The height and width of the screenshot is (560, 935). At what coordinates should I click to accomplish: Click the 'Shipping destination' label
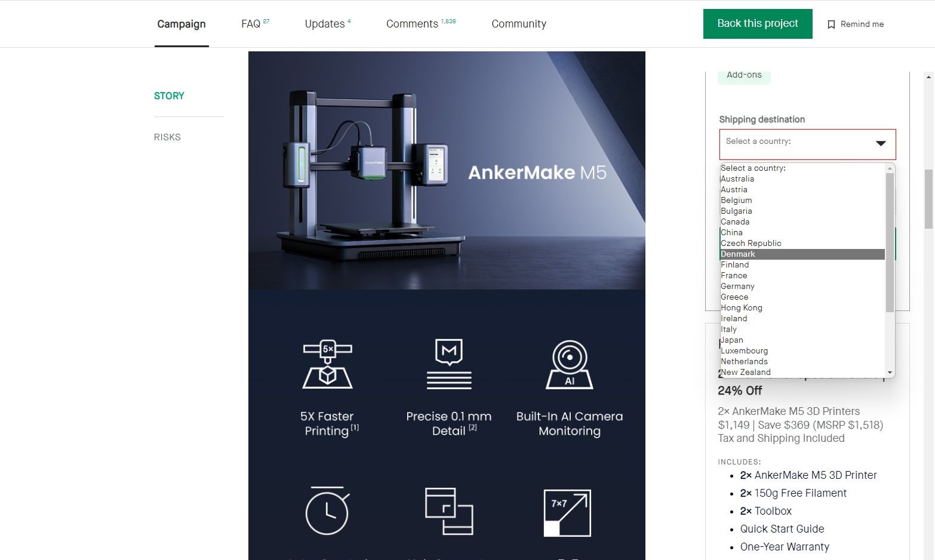[762, 119]
